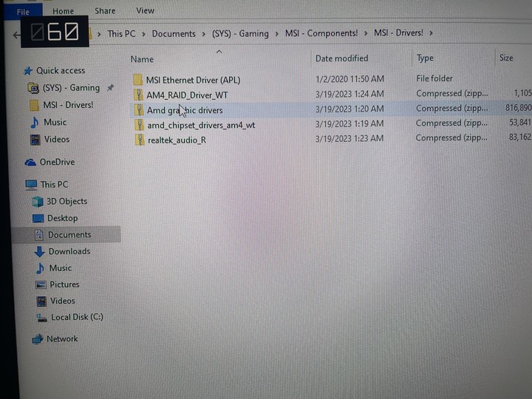Select This PC in the address breadcrumb
Image resolution: width=532 pixels, height=399 pixels.
coord(121,34)
